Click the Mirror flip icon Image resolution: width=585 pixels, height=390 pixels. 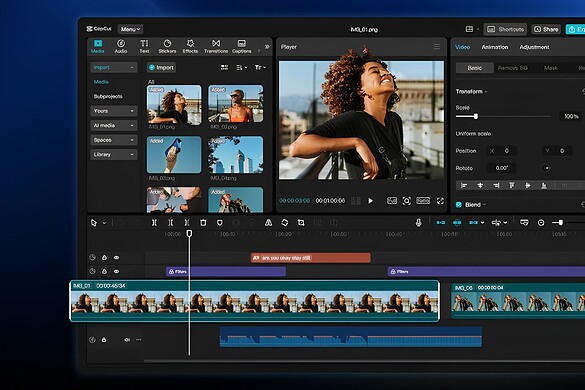point(268,223)
